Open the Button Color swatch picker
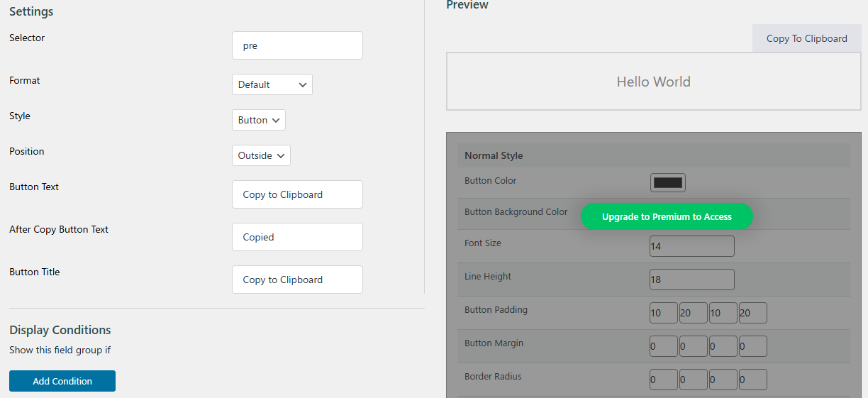This screenshot has height=398, width=868. [668, 182]
